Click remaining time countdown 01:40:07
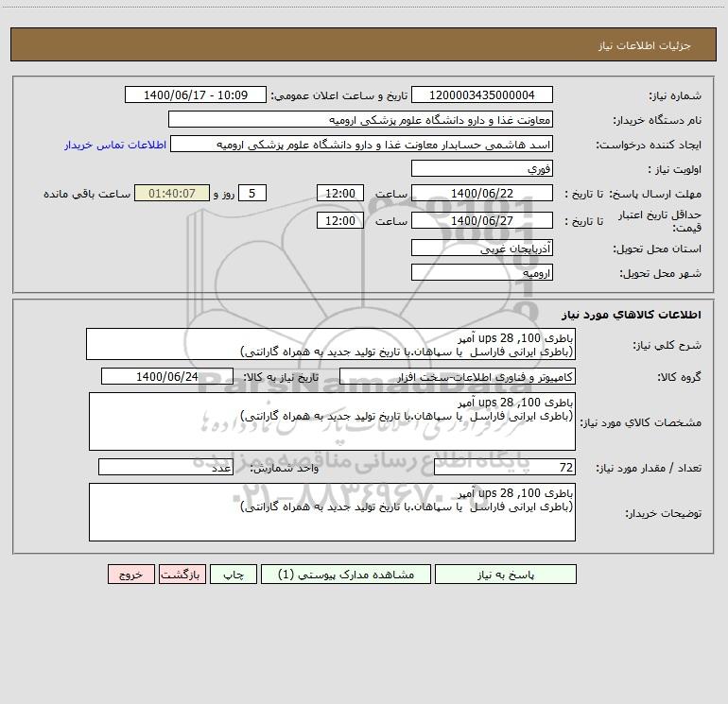The image size is (728, 704). pos(172,193)
